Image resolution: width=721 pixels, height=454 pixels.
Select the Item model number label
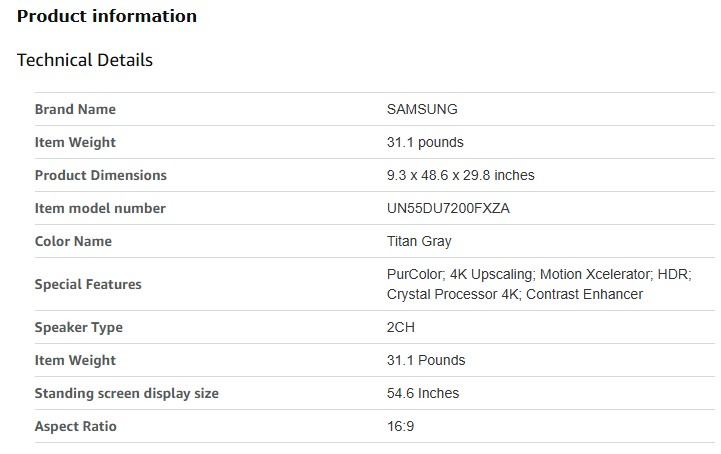pyautogui.click(x=100, y=208)
